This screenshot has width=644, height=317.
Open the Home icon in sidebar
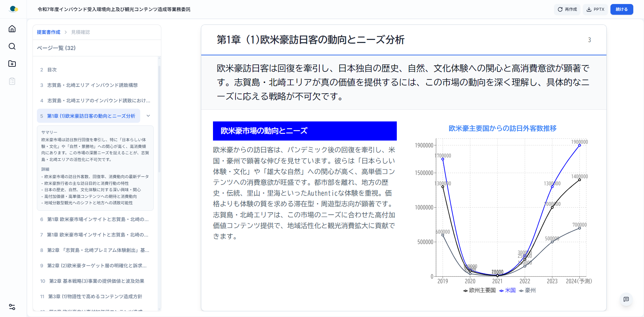coord(12,29)
